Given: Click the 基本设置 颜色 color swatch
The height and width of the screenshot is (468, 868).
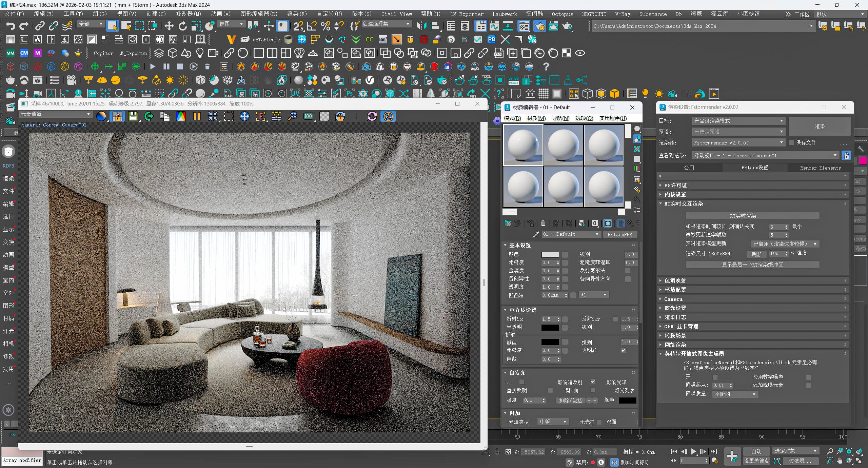Looking at the screenshot, I should pyautogui.click(x=550, y=254).
